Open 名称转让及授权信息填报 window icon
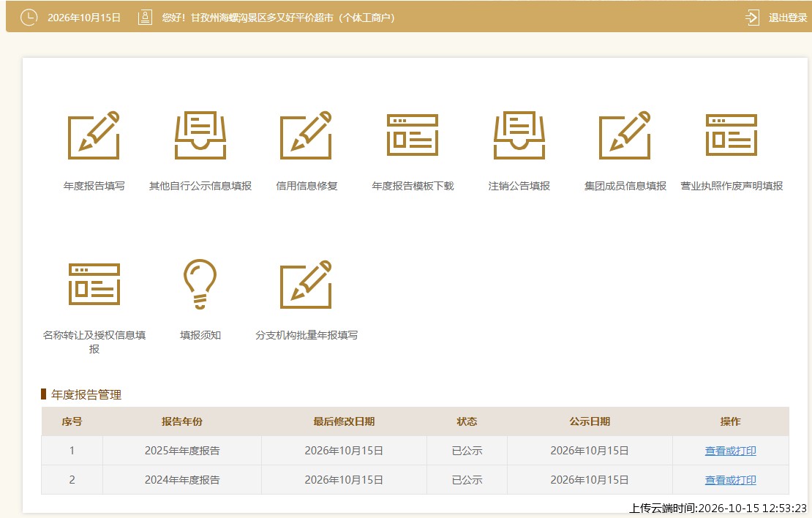This screenshot has width=812, height=518. (x=94, y=284)
